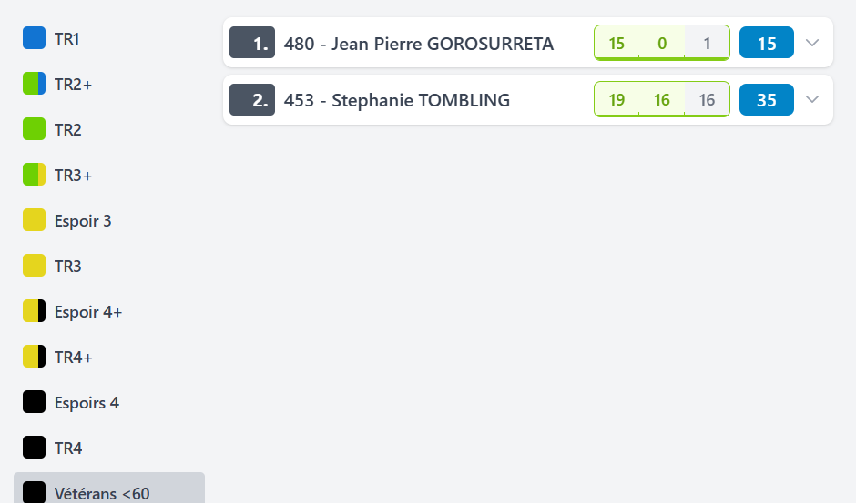856x504 pixels.
Task: Expand Jean Pierre GOROSURRETA's result details
Action: [x=813, y=43]
